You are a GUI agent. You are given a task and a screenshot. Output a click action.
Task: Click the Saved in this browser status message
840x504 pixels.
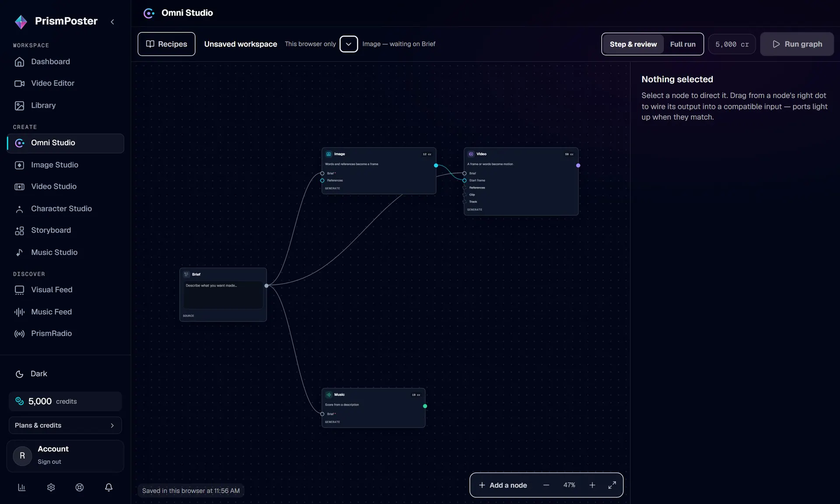tap(191, 491)
